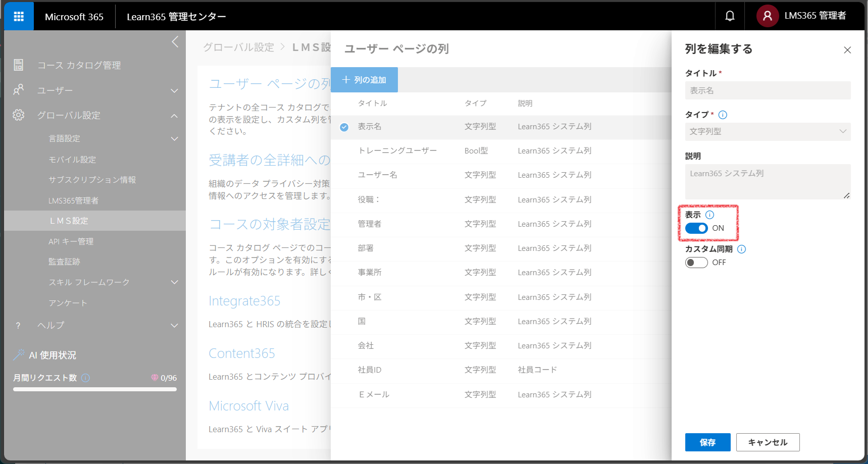Image resolution: width=868 pixels, height=464 pixels.
Task: Click the info icon beside タイプ
Action: point(723,115)
